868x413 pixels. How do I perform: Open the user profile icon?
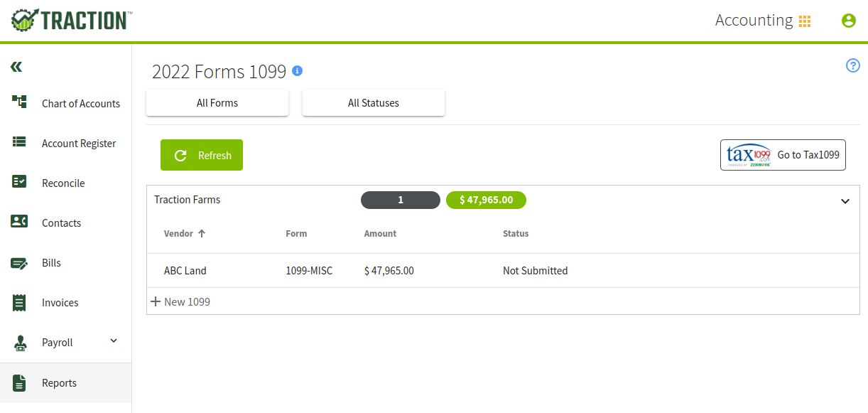[x=848, y=21]
